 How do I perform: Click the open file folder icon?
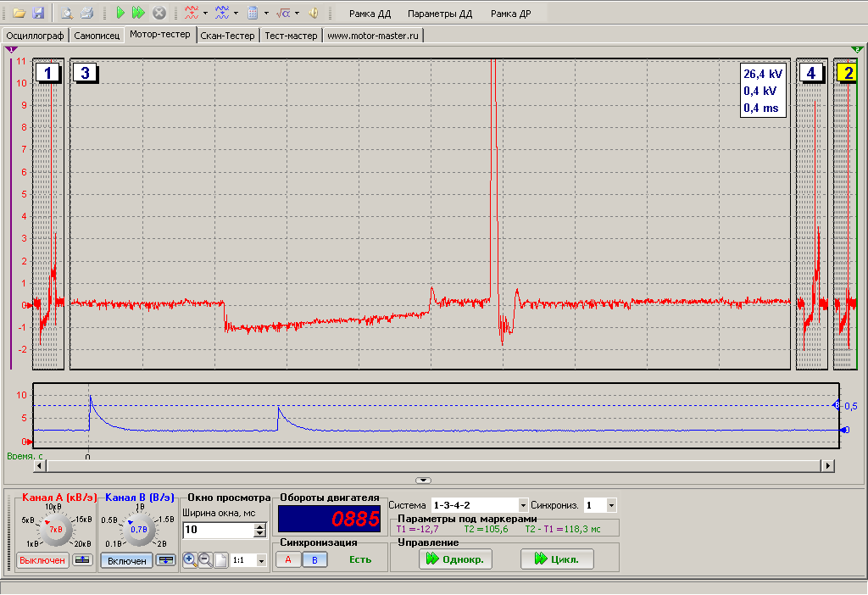[19, 14]
